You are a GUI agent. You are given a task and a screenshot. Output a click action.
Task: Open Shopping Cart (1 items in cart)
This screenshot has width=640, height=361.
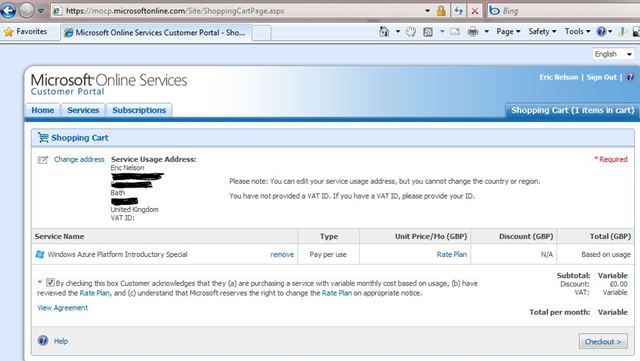(x=572, y=110)
